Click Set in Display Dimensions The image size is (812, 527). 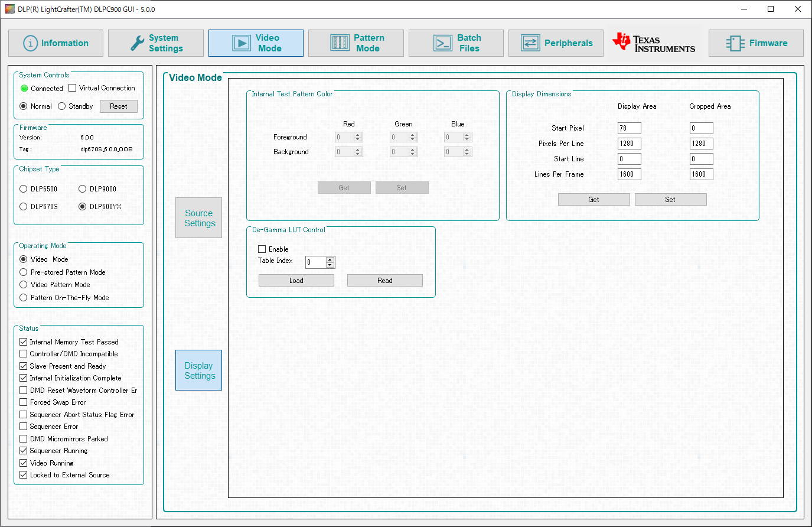tap(670, 200)
